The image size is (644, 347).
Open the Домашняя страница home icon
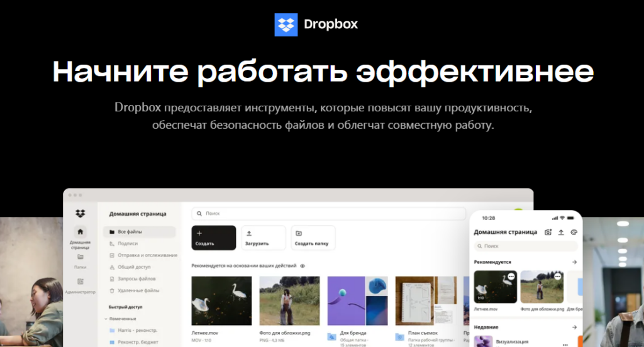(80, 231)
